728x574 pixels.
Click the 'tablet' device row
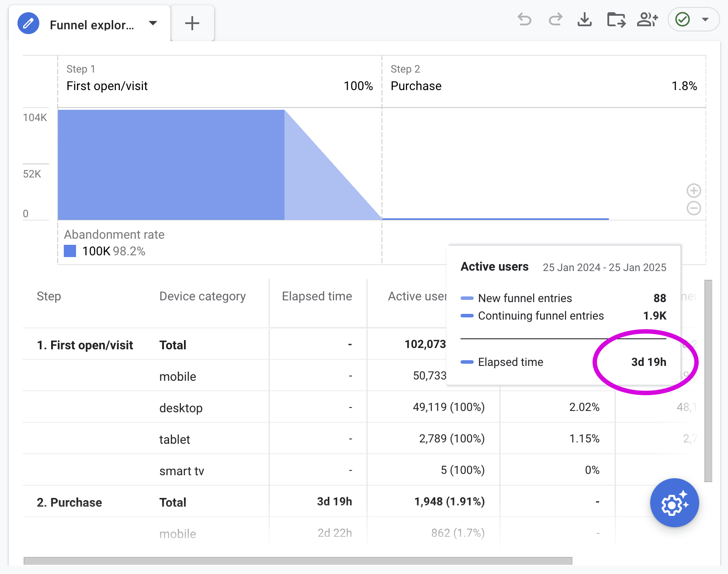[x=174, y=439]
